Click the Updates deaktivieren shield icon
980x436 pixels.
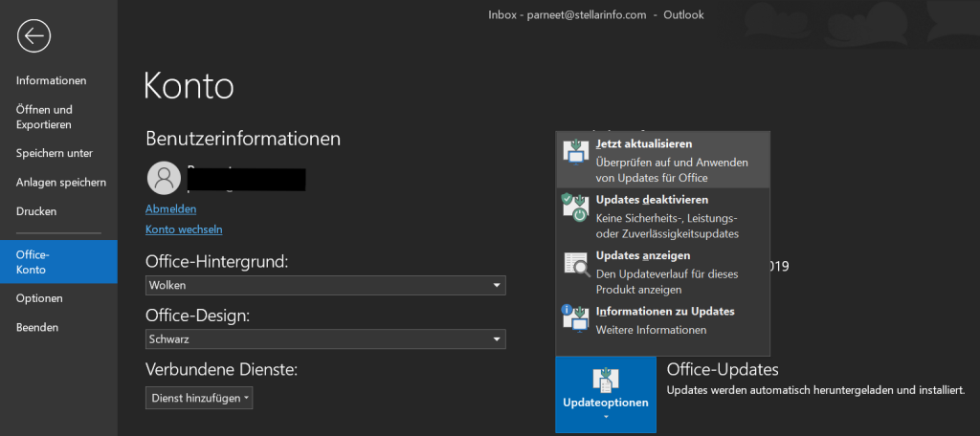click(575, 208)
